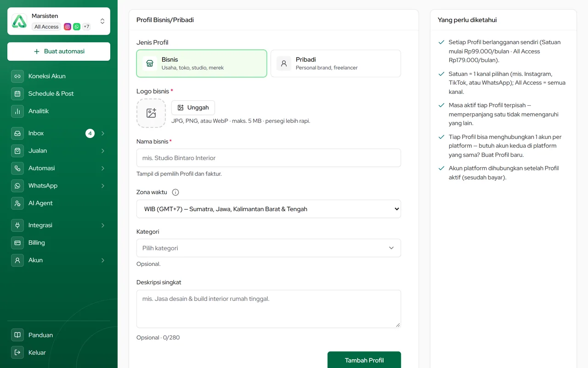
Task: Click the Jualan shopping bag icon
Action: pos(17,151)
